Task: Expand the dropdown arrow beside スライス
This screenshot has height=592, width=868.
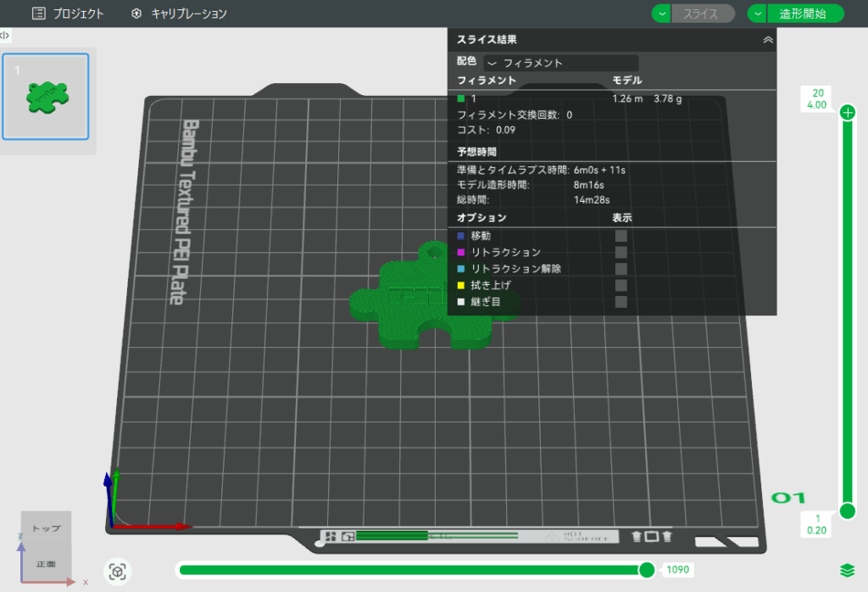Action: (661, 14)
